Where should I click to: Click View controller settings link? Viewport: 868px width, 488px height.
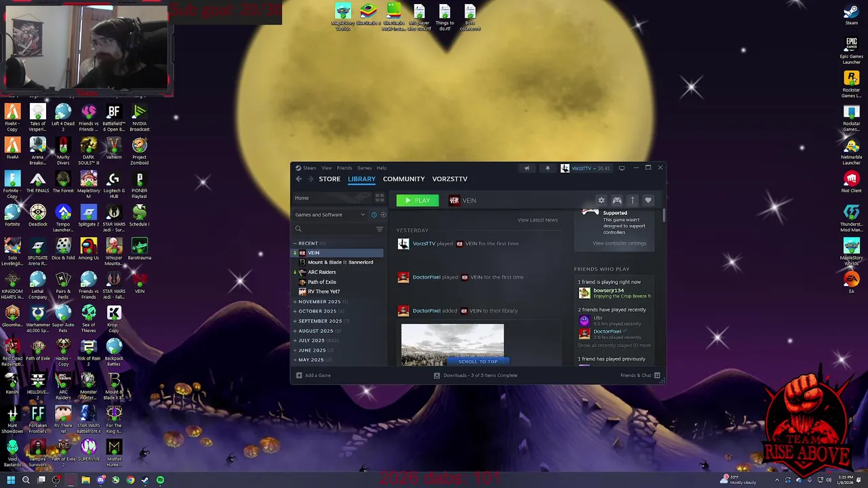619,243
